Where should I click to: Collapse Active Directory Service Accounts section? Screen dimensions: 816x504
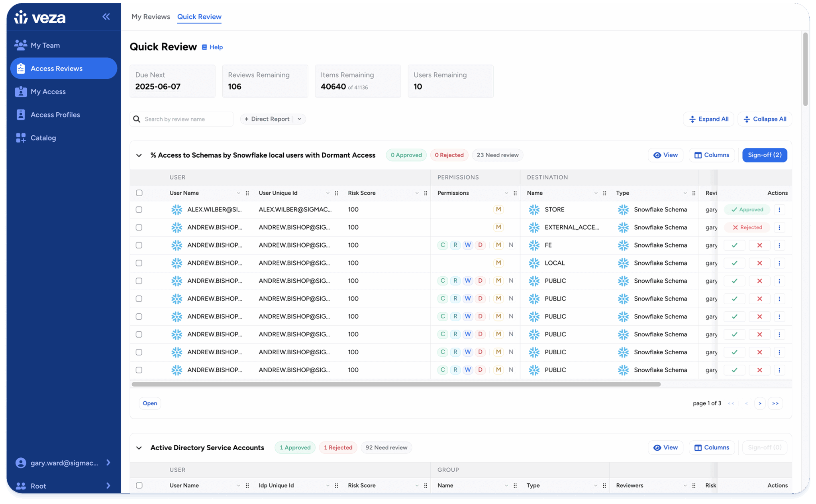point(139,448)
